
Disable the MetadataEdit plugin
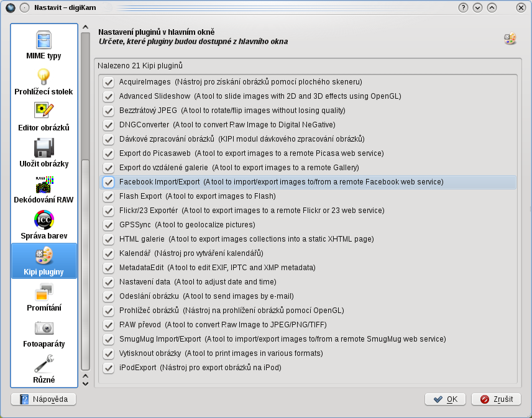[x=109, y=268]
